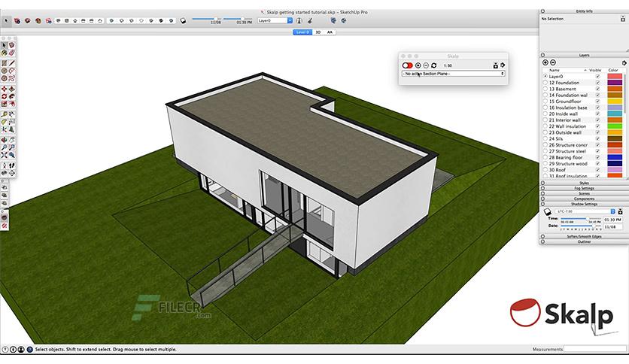Viewport: 629px width, 364px height.
Task: Choose the Line pencil tool in left palette
Action: coord(11,63)
